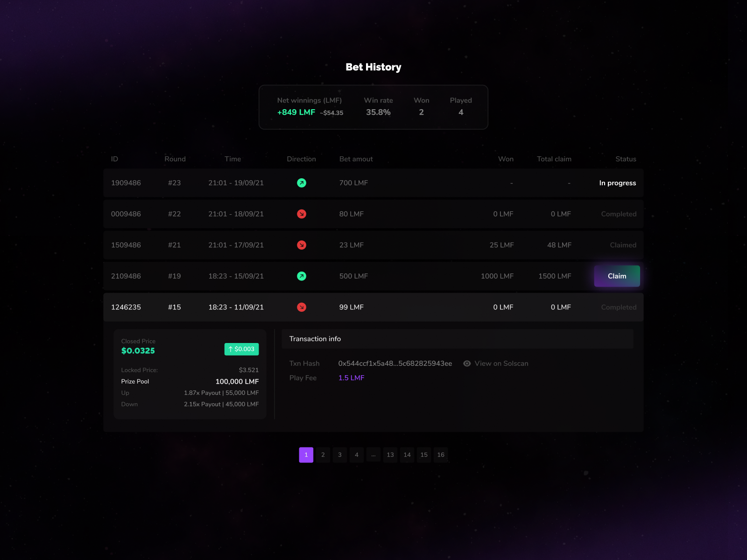The height and width of the screenshot is (560, 747).
Task: Click the Txn Hash value starting 0x544ccf1x5a48
Action: pos(395,363)
